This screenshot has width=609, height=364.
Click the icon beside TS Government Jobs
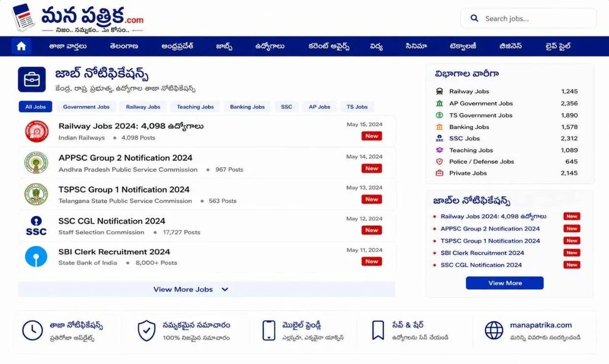point(439,115)
